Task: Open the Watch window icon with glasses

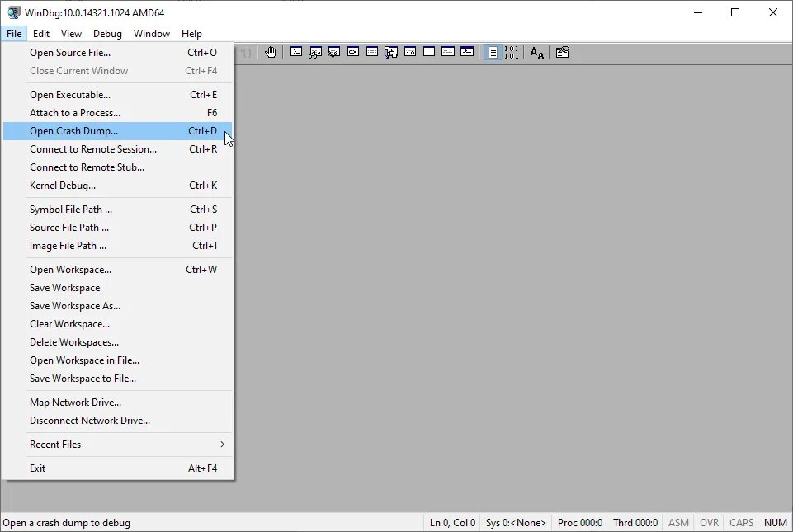Action: click(x=315, y=52)
